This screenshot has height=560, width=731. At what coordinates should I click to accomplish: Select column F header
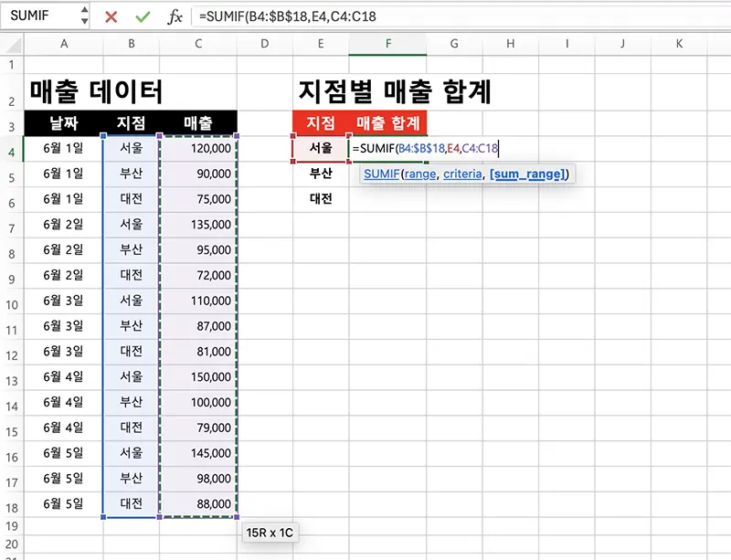tap(387, 42)
